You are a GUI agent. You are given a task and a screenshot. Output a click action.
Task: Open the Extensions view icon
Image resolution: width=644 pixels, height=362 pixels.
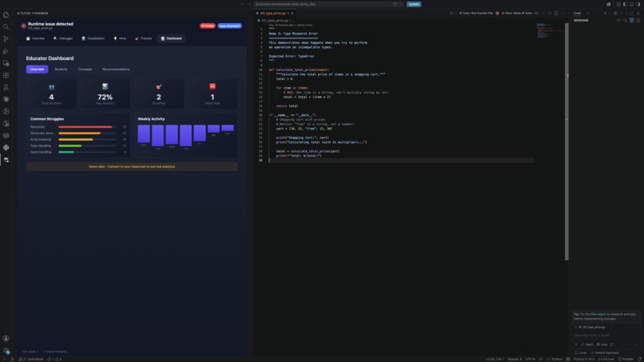click(x=6, y=75)
